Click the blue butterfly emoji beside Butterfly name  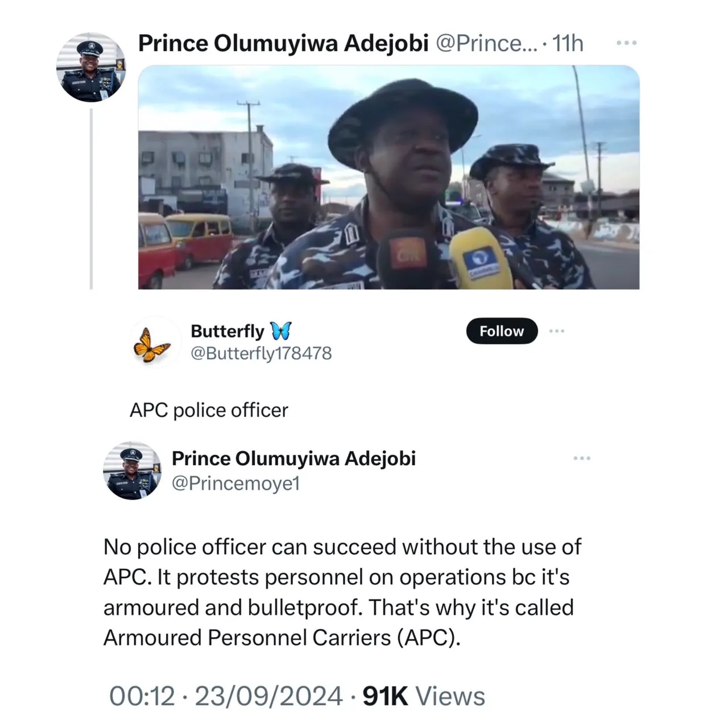(280, 330)
